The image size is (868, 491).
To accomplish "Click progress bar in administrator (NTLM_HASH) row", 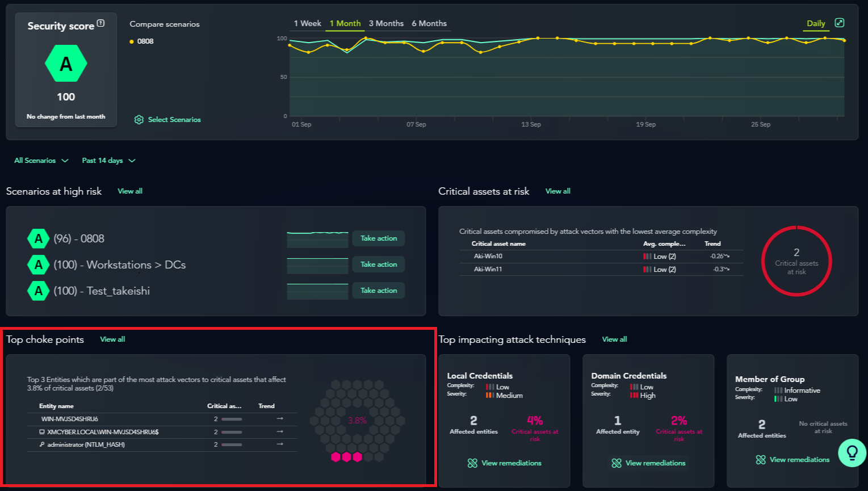I will pyautogui.click(x=232, y=444).
